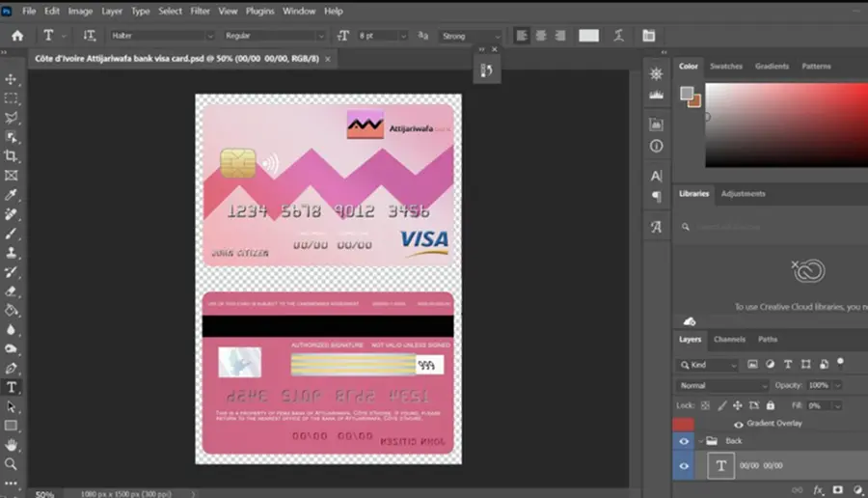The width and height of the screenshot is (868, 498).
Task: Hide the 00/00 00/00 text layer
Action: 684,466
